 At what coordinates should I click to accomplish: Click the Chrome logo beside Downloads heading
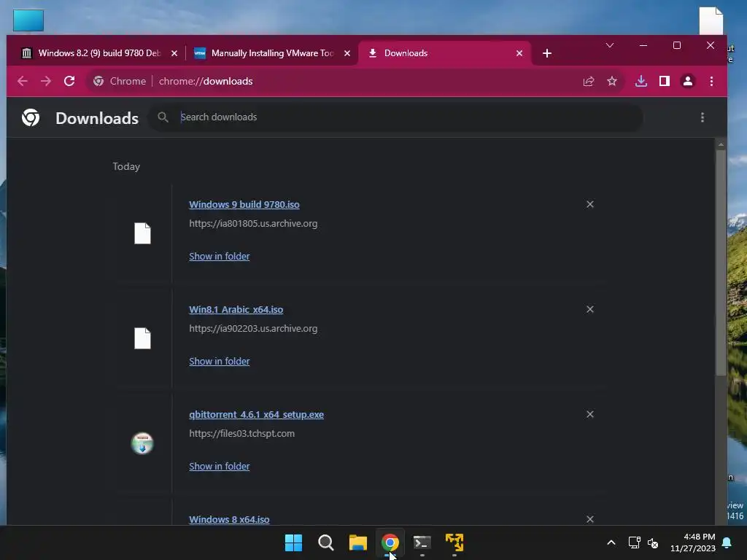pyautogui.click(x=31, y=117)
